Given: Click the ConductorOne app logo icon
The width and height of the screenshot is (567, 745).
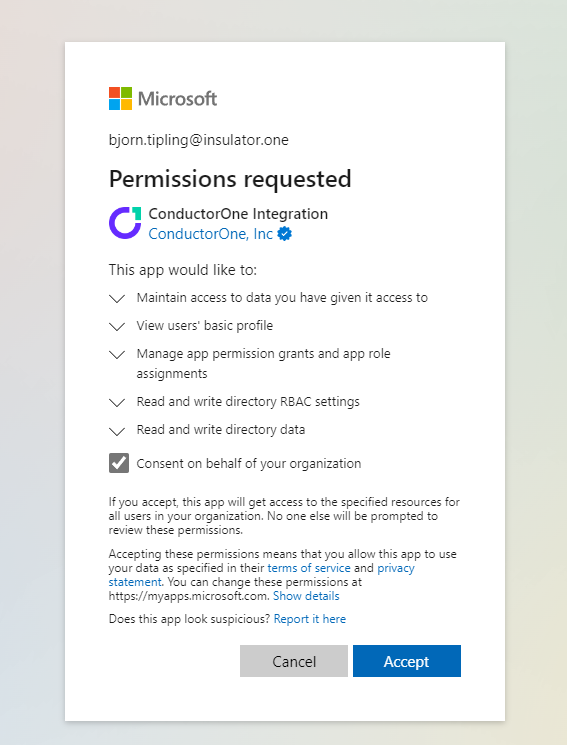Looking at the screenshot, I should click(x=125, y=222).
